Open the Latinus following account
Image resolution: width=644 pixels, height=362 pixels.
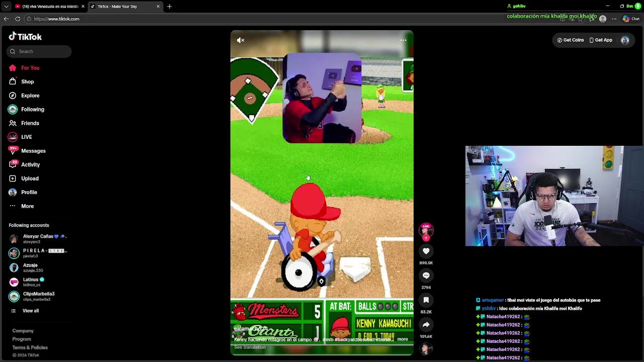tap(28, 282)
